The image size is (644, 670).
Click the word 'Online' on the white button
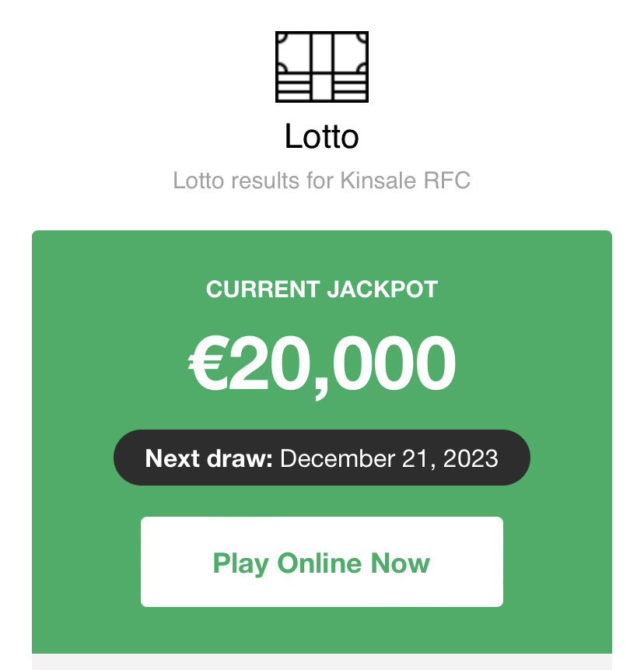(x=320, y=563)
